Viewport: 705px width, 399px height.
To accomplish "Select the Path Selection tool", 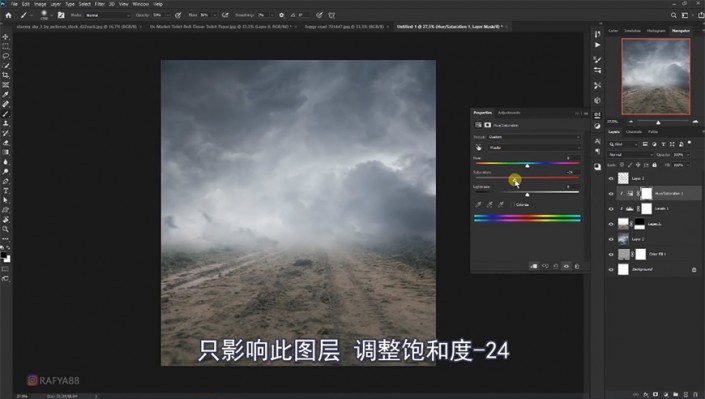I will 5,200.
